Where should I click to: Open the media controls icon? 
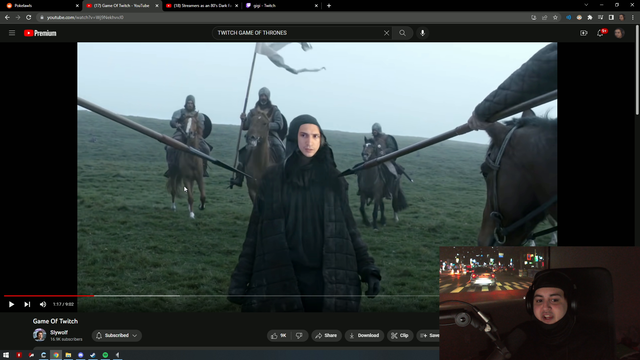pos(600,18)
